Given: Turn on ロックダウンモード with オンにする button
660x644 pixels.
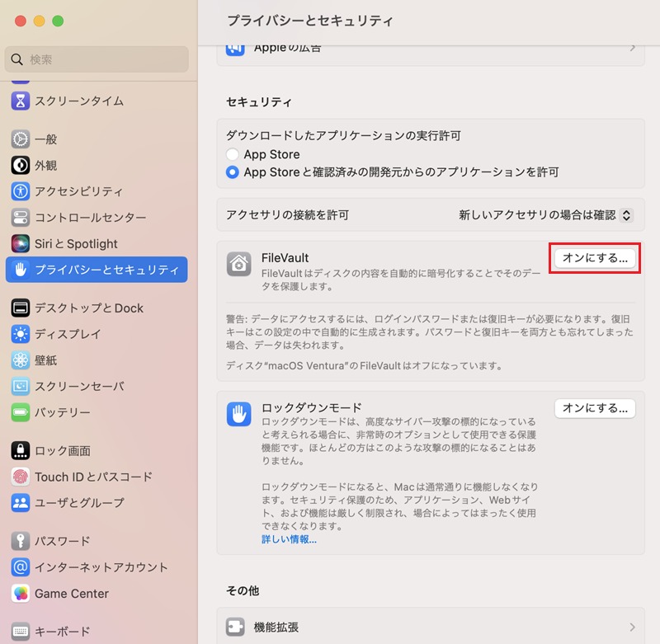Looking at the screenshot, I should coord(595,408).
